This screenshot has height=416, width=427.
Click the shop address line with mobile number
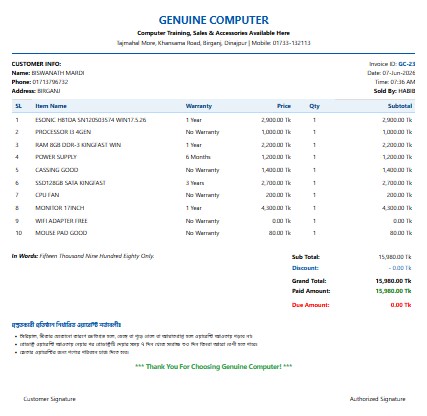tap(213, 43)
